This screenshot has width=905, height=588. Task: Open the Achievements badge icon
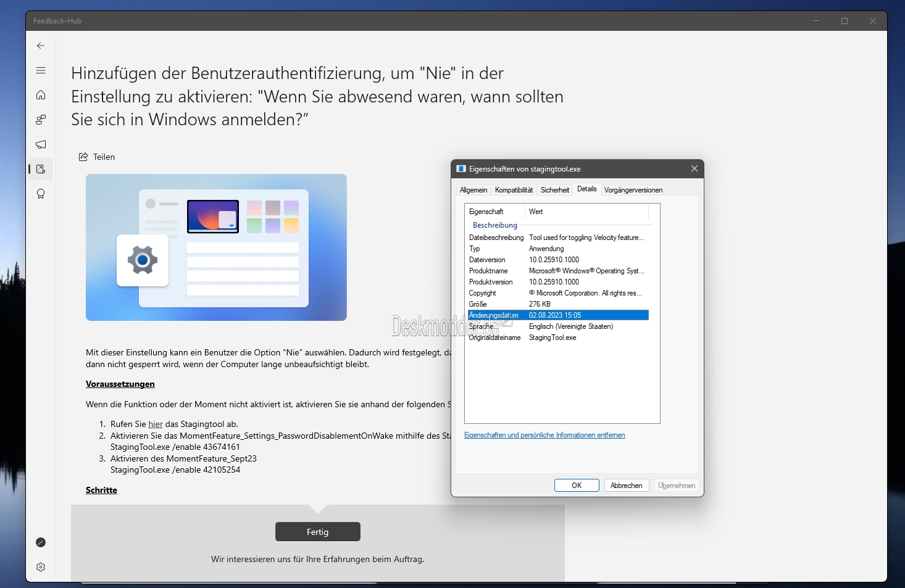(41, 194)
